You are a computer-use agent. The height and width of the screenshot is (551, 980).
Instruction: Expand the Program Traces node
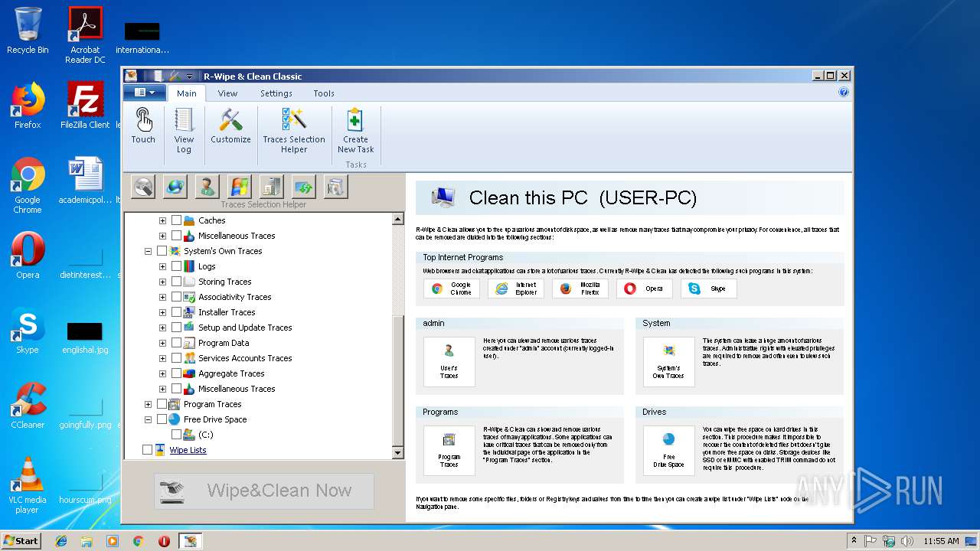148,404
